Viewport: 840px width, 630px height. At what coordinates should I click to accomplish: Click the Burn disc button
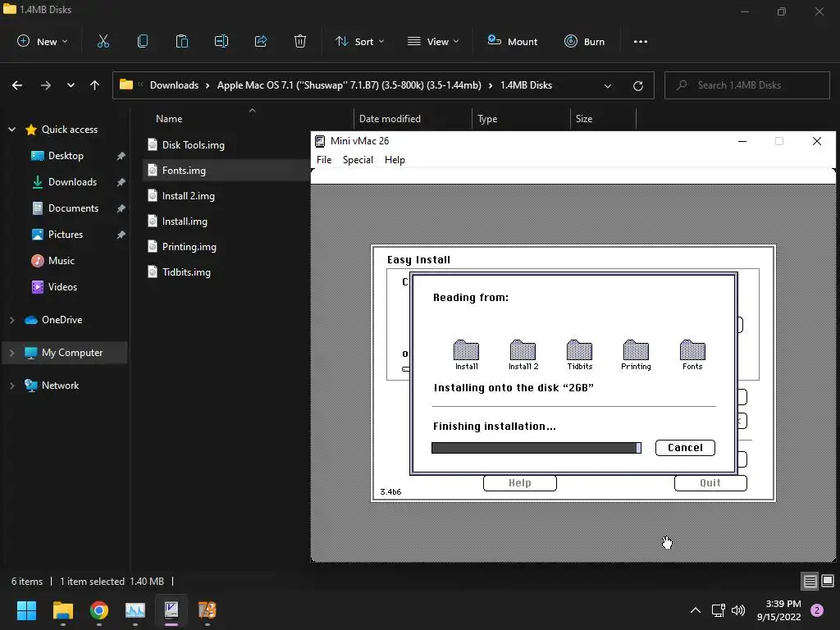[584, 41]
